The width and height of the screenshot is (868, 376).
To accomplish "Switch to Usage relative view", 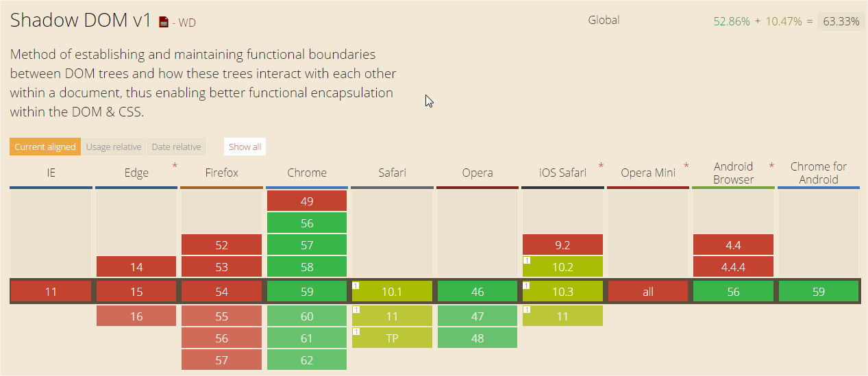I will click(114, 147).
